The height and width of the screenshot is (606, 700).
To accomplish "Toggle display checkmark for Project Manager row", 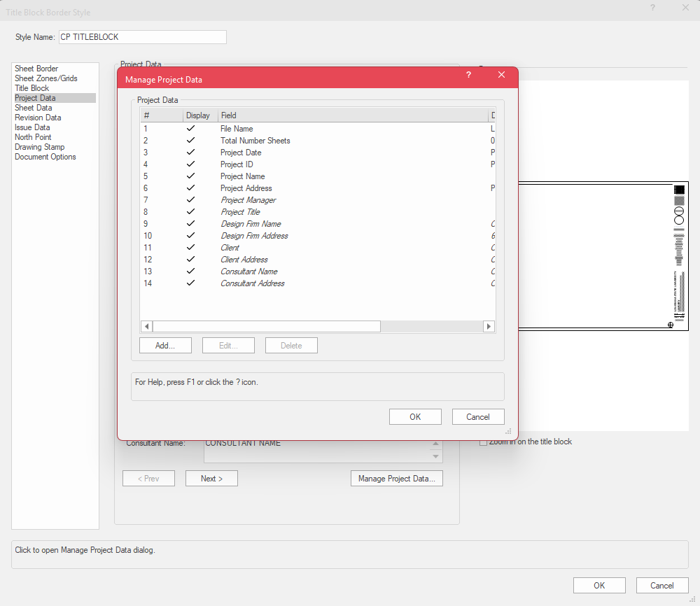I will (x=190, y=200).
